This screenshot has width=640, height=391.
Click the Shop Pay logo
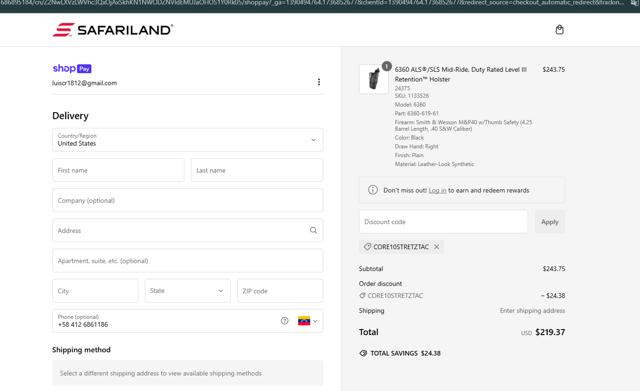72,68
